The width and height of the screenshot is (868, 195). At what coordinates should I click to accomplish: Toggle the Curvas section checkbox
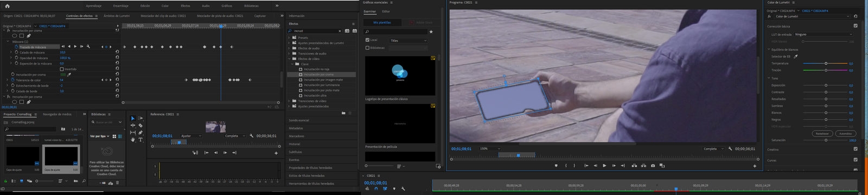[856, 160]
